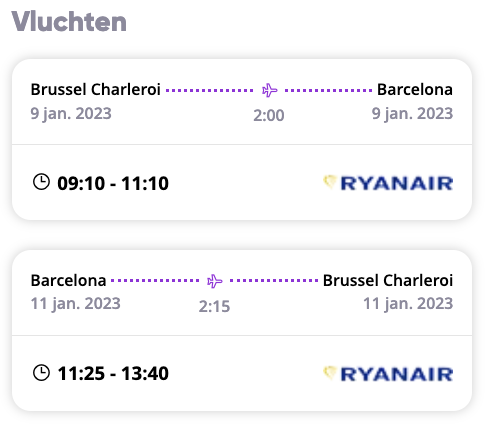Image resolution: width=486 pixels, height=426 pixels.
Task: Select outbound time 09:10 - 11:10
Action: coord(113,183)
